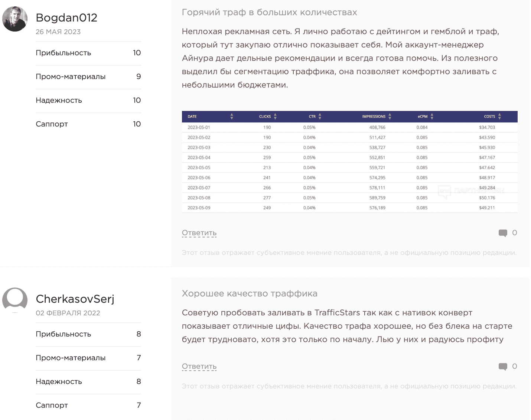The image size is (531, 420).
Task: Click 'Ответить' under CherkasovSerj's review
Action: click(199, 367)
